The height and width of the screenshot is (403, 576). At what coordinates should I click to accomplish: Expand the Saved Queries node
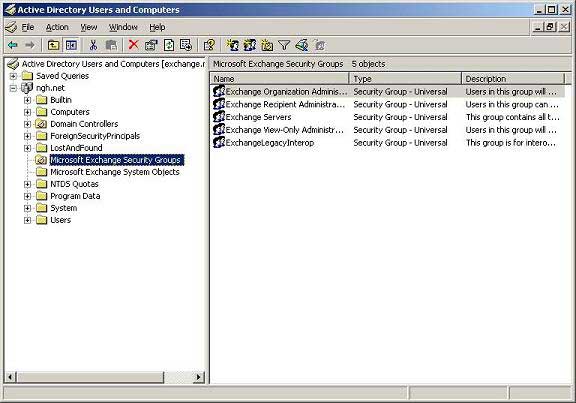[13, 76]
